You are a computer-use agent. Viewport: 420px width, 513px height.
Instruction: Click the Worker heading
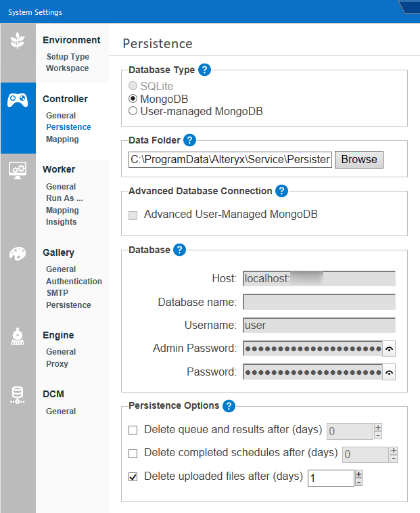coord(59,169)
